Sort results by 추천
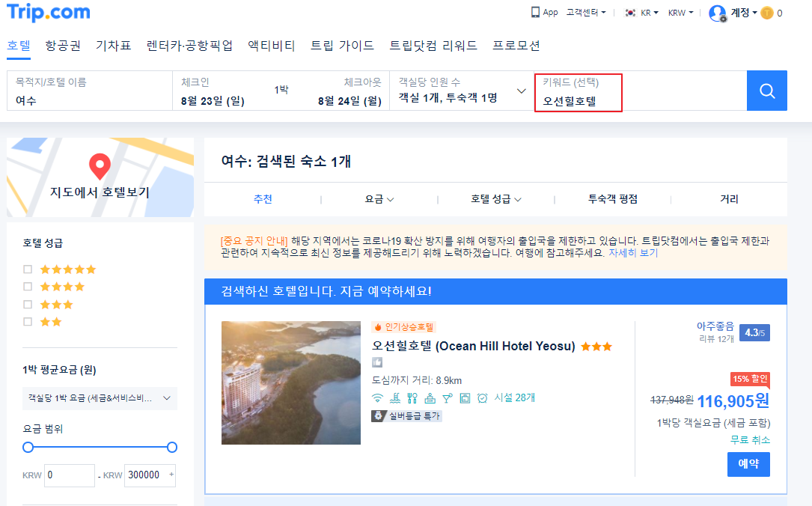Viewport: 812px width, 506px height. tap(263, 199)
